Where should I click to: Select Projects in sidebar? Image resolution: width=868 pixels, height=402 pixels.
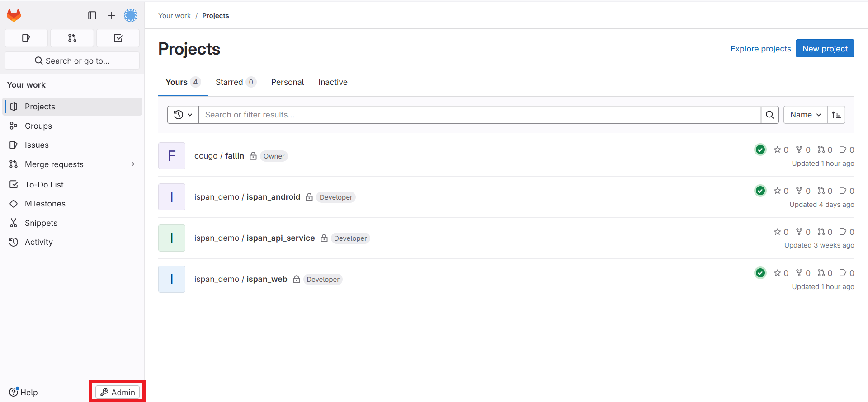pyautogui.click(x=72, y=107)
